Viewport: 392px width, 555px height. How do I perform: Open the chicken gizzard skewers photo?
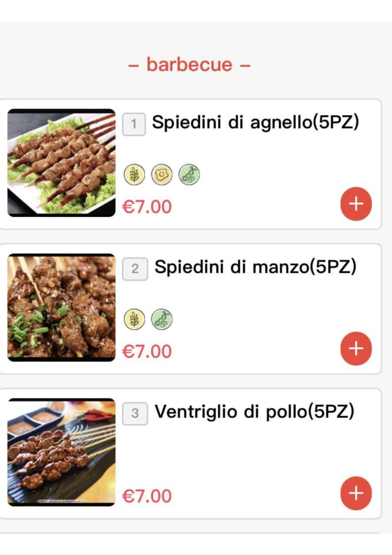[61, 452]
